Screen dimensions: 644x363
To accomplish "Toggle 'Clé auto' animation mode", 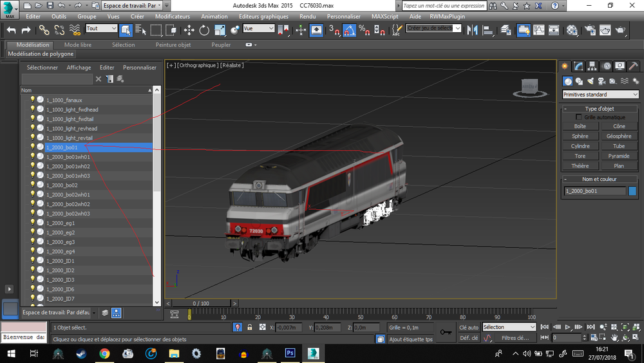I will (x=469, y=327).
